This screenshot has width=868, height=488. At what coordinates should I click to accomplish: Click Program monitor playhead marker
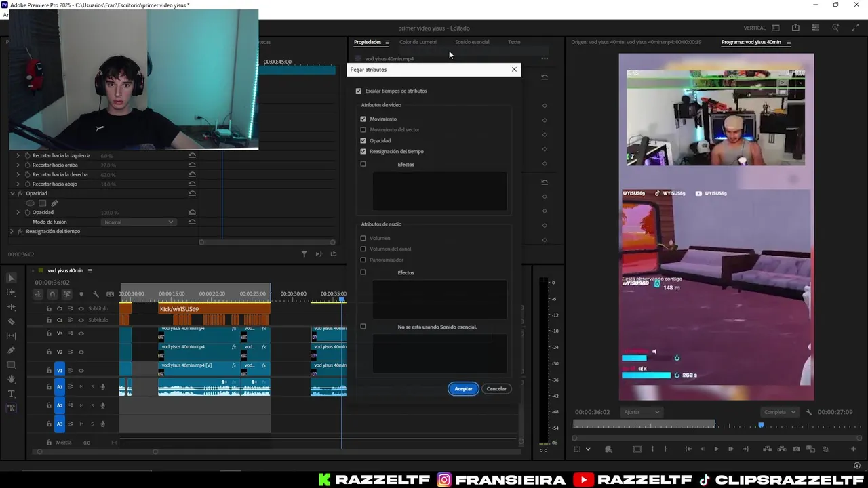761,425
